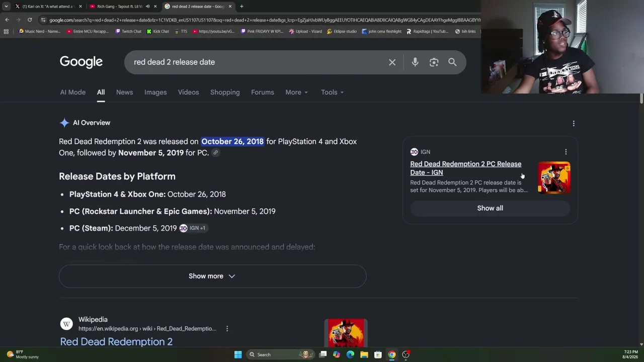Open a new browser tab
Screen dimensions: 644x362
242,7
